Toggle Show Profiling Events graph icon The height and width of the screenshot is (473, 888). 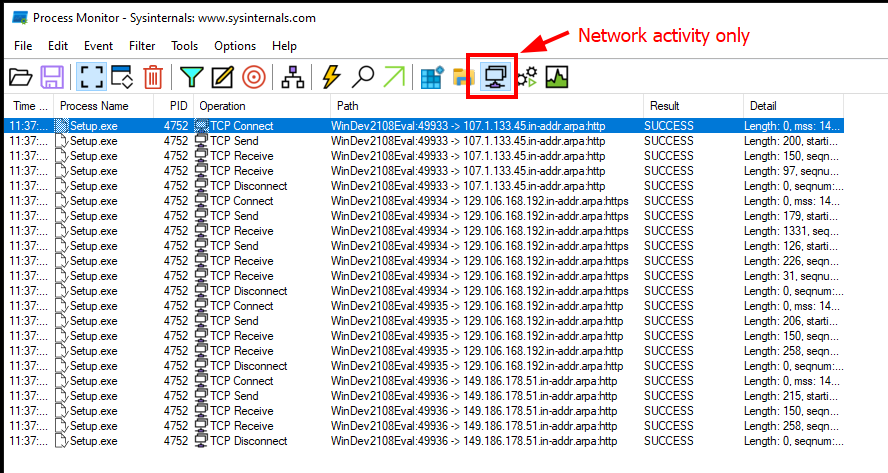557,77
